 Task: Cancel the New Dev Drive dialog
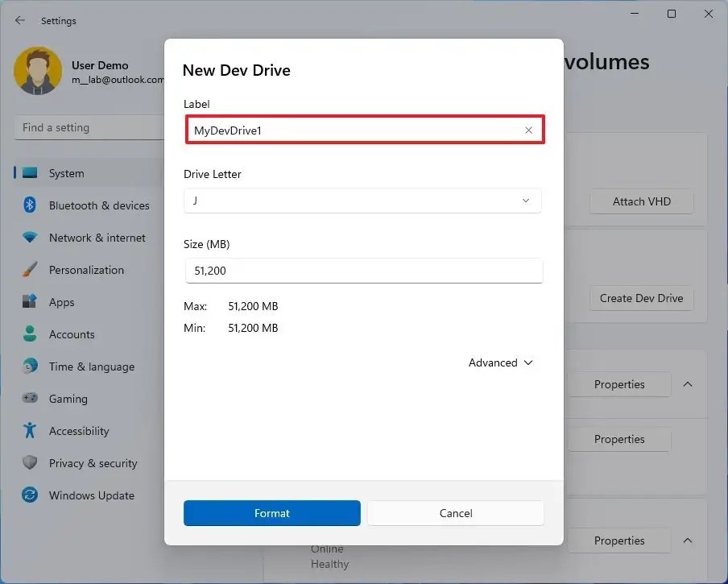click(455, 513)
